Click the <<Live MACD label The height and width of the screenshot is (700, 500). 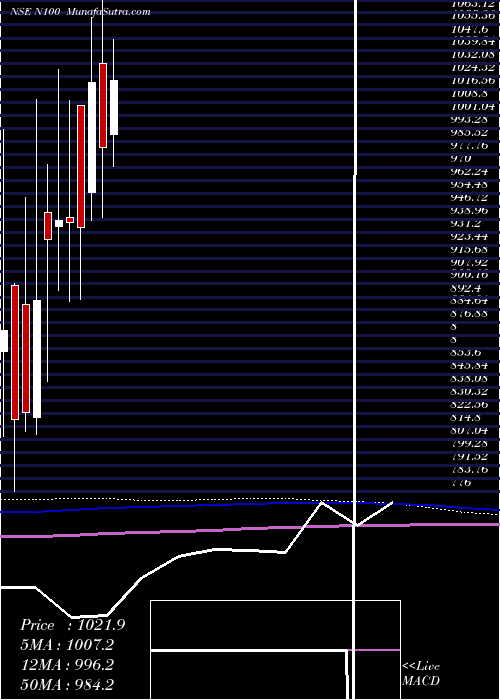[x=421, y=673]
